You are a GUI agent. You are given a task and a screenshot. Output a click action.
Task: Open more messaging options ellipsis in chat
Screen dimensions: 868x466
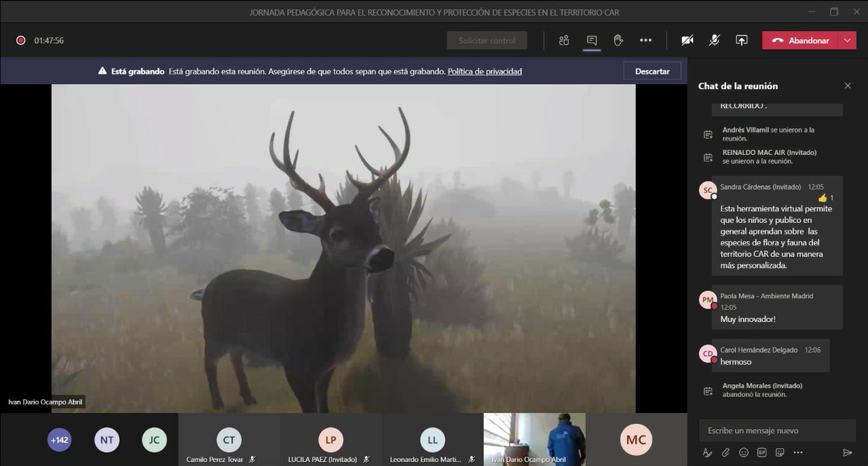tap(797, 453)
